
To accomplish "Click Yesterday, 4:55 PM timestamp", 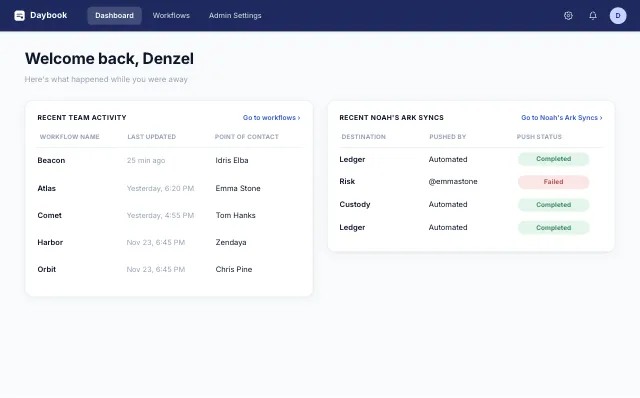I will [x=160, y=215].
